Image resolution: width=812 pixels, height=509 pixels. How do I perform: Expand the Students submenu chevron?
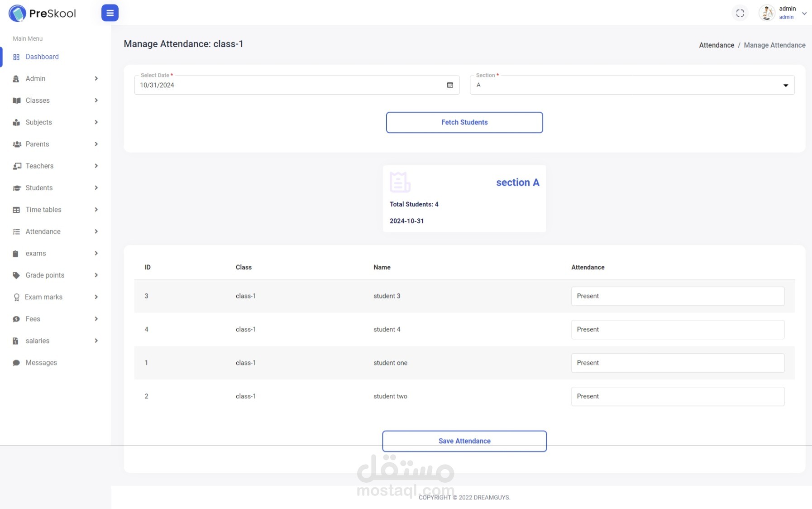96,188
